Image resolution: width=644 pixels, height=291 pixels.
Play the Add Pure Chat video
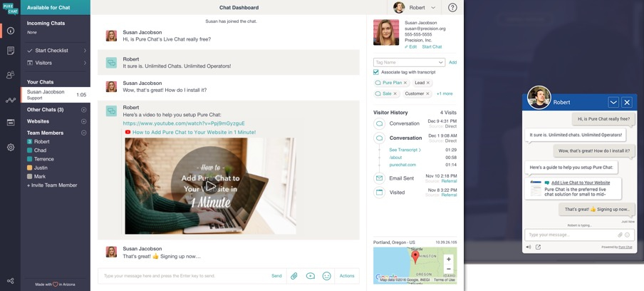coord(210,186)
